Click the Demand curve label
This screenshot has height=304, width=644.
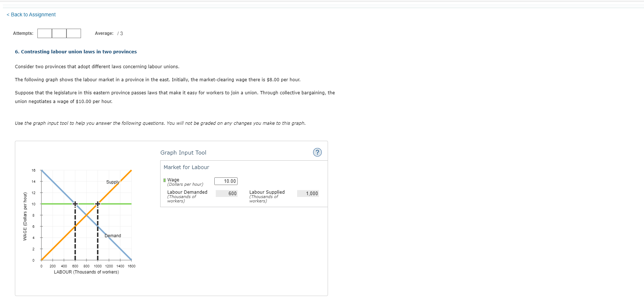click(x=113, y=236)
